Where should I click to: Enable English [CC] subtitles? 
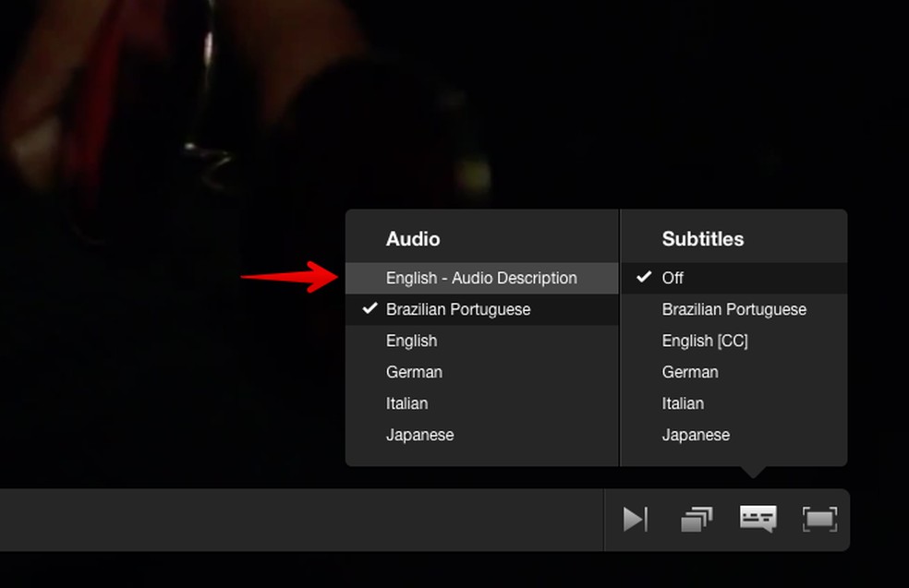click(x=733, y=341)
